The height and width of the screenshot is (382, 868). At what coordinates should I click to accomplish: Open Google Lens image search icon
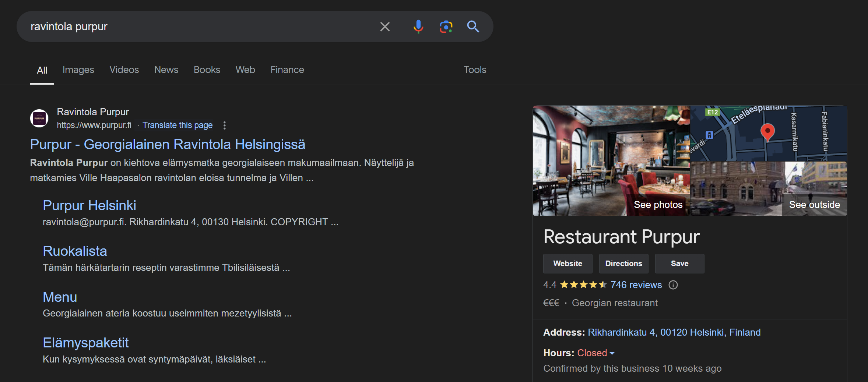446,26
